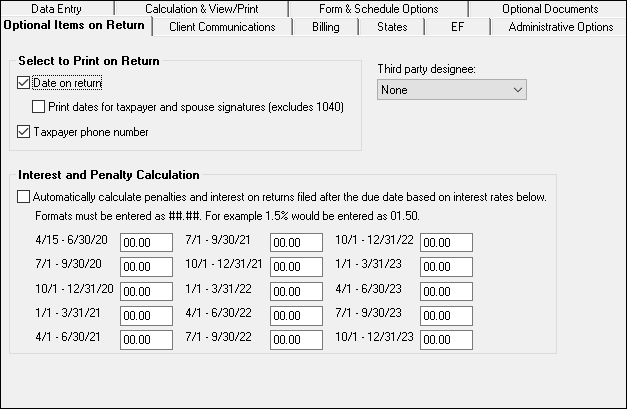The image size is (627, 409).
Task: Click the 4/15 - 6/30/20 interest rate field
Action: pos(146,242)
